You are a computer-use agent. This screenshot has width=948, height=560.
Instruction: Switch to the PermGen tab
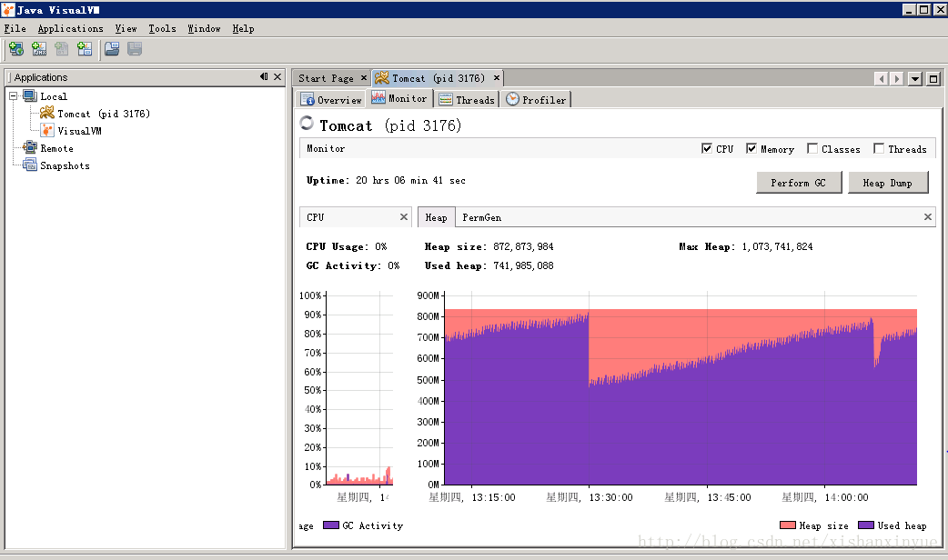[482, 217]
